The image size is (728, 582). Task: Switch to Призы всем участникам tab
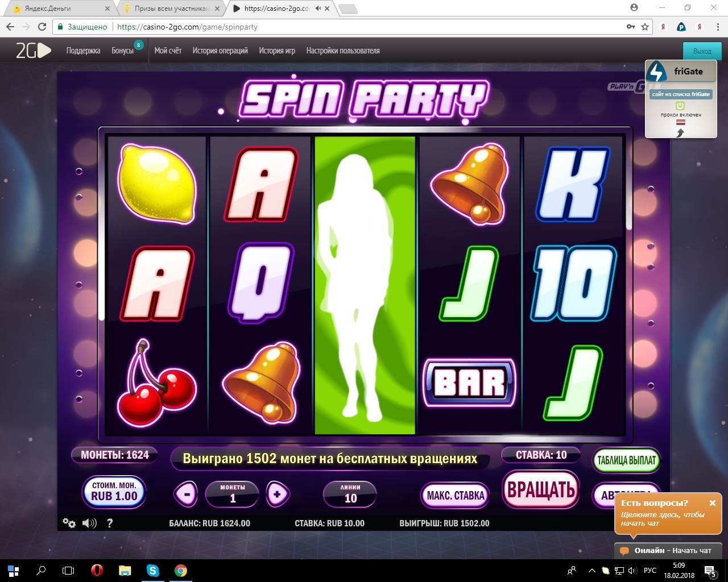pyautogui.click(x=171, y=9)
